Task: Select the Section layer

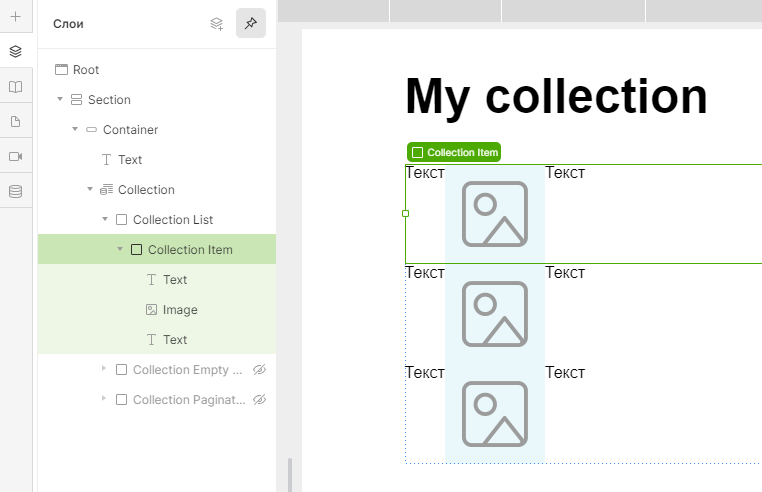Action: click(x=157, y=100)
